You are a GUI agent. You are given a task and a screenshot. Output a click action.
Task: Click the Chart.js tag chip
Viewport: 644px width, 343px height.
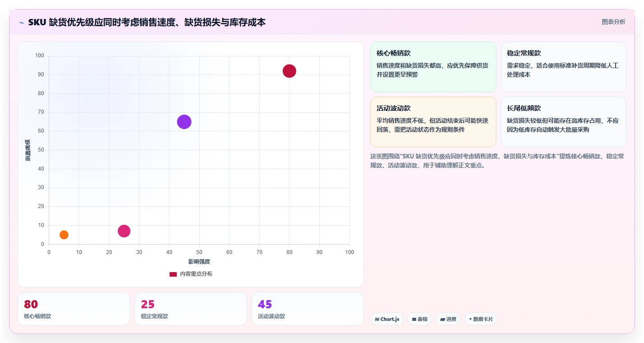387,319
